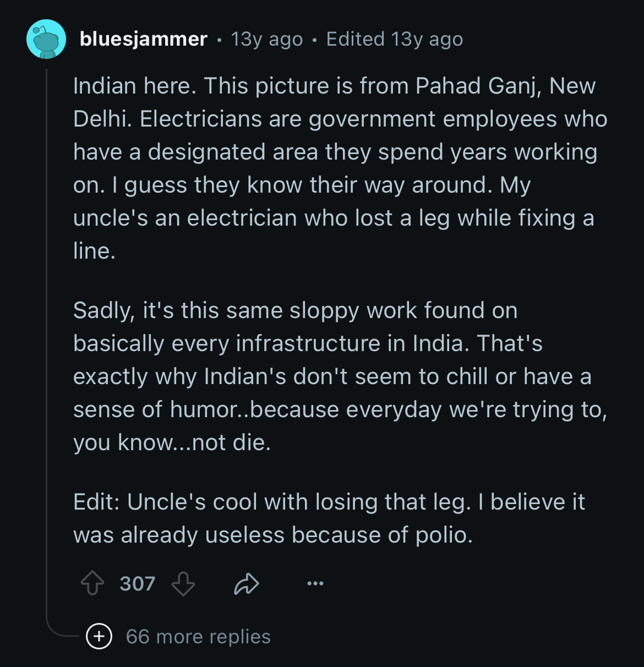Click the curved reply connector line
644x667 pixels.
coord(61,632)
